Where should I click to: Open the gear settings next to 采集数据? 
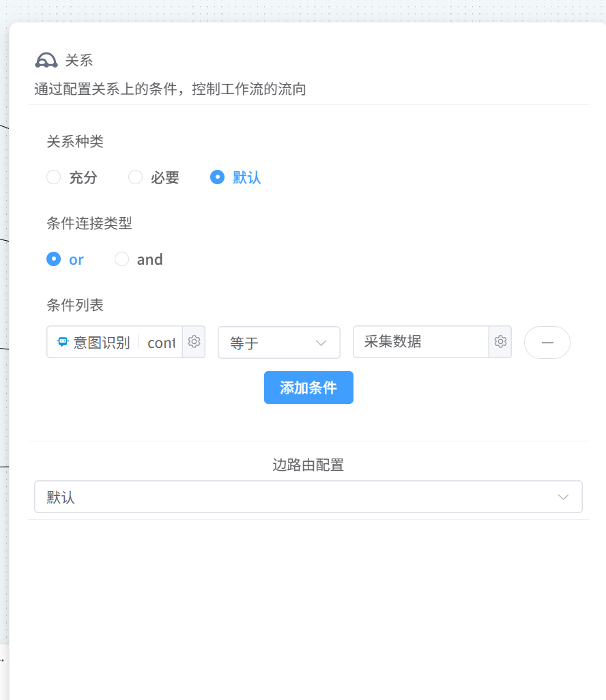500,342
